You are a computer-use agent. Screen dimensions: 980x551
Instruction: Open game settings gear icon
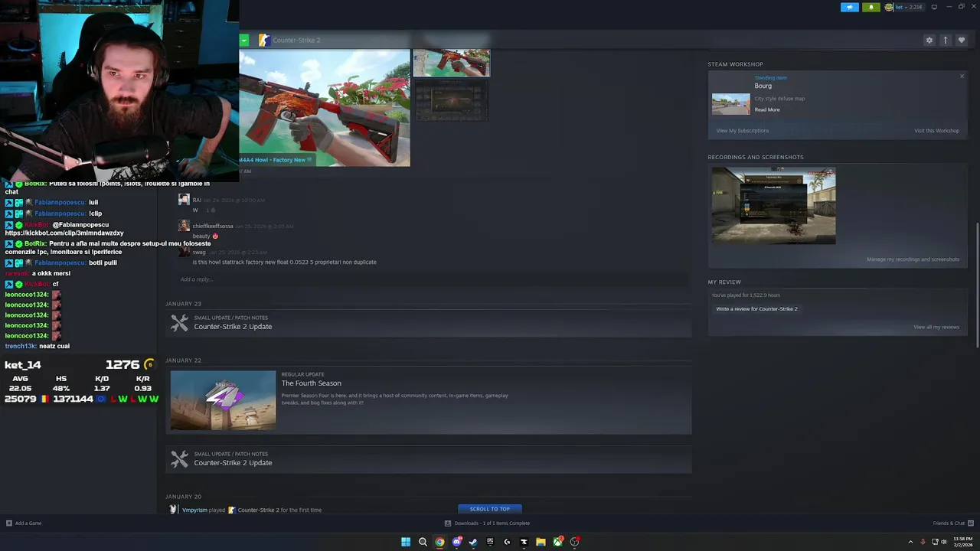929,40
